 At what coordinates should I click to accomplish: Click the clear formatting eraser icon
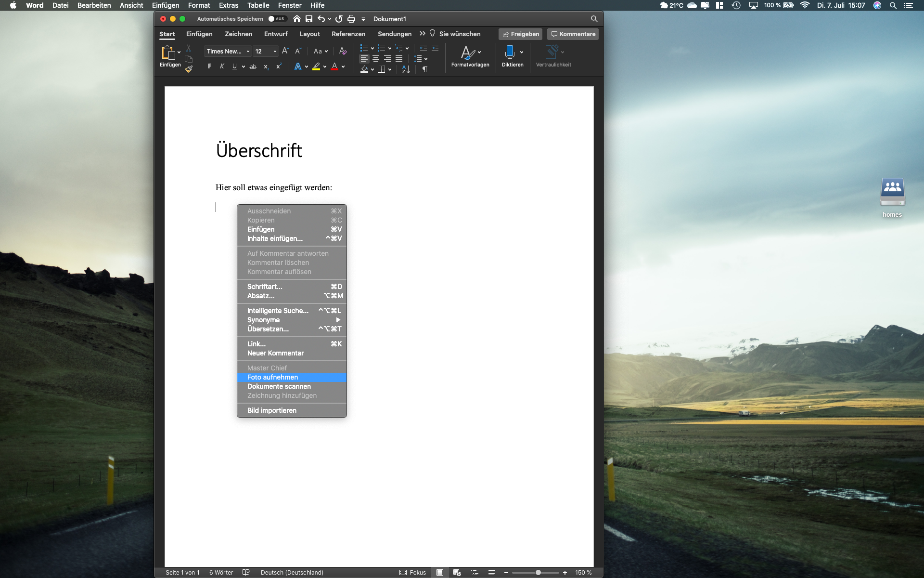tap(343, 51)
